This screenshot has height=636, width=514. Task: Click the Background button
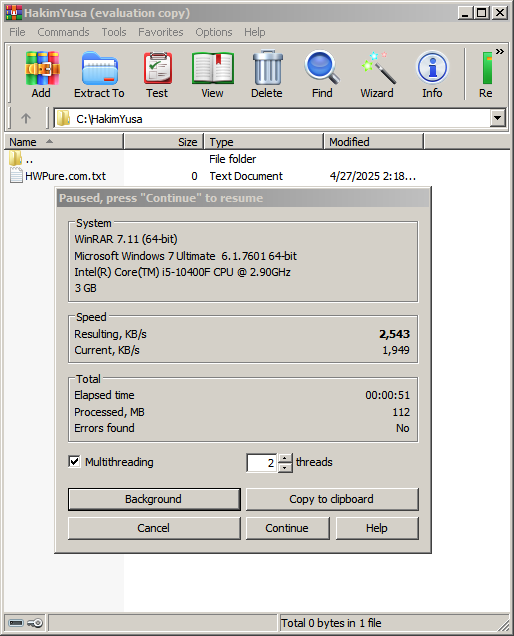click(154, 499)
